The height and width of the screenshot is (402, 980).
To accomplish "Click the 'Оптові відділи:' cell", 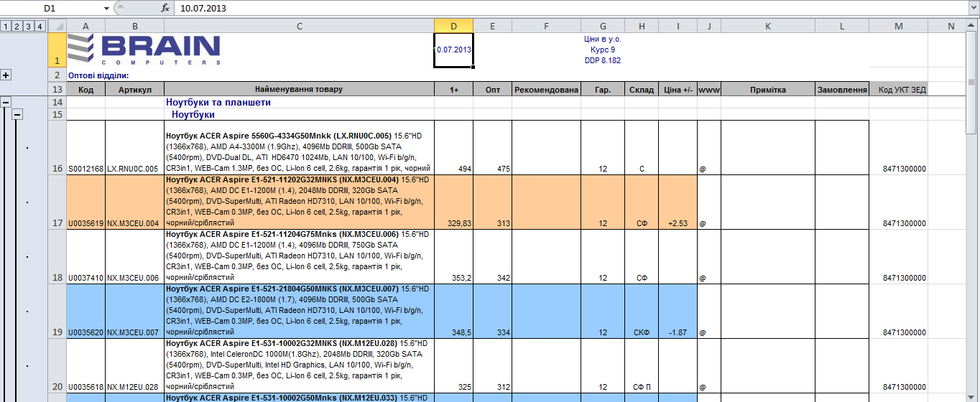I will click(98, 75).
